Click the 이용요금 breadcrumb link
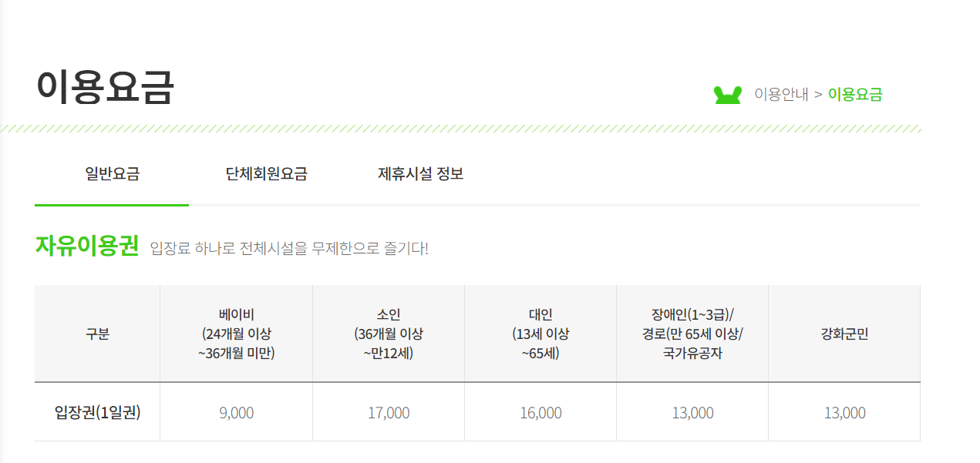 pyautogui.click(x=855, y=95)
